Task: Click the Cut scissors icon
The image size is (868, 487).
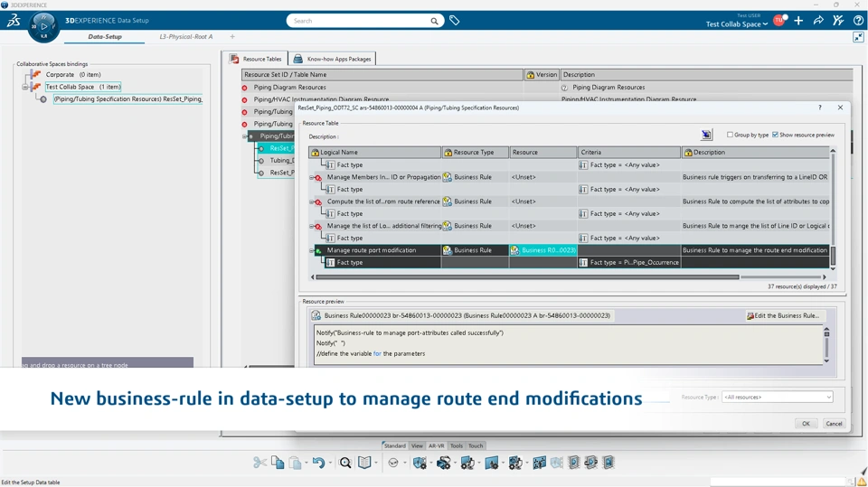Action: (x=259, y=463)
